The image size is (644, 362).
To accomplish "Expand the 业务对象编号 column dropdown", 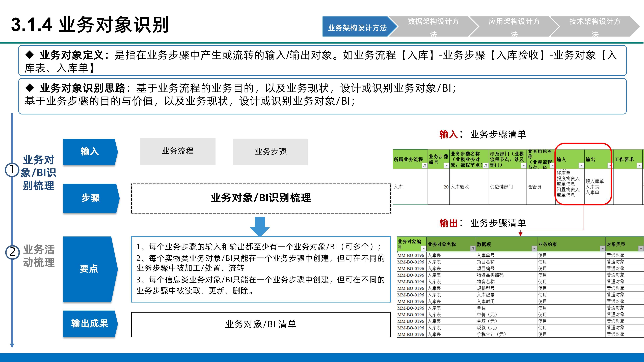I will 423,248.
